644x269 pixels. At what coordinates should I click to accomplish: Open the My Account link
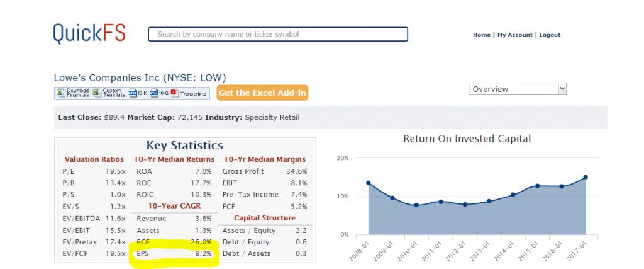point(515,35)
